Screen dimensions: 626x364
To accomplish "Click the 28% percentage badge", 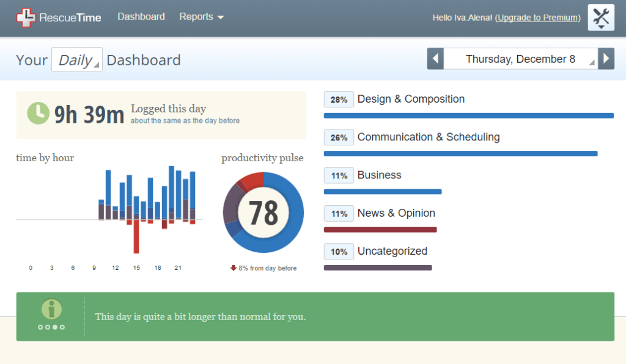I will [339, 99].
